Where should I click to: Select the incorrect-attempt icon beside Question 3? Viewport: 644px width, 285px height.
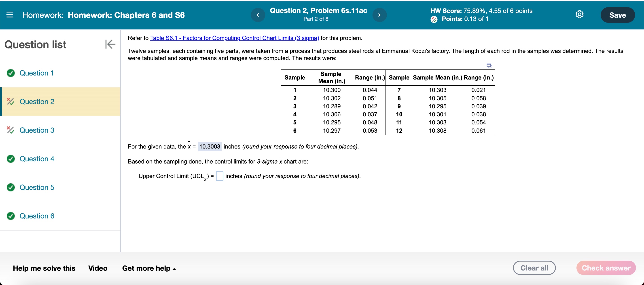click(10, 130)
